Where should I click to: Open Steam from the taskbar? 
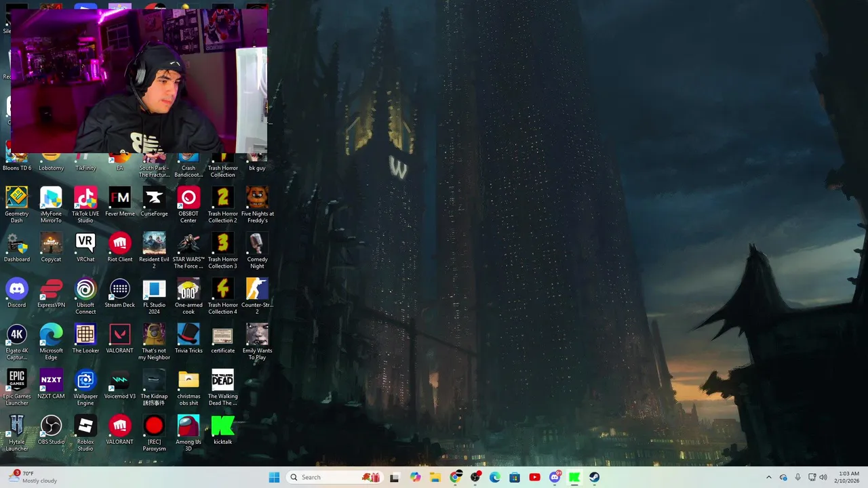[594, 477]
